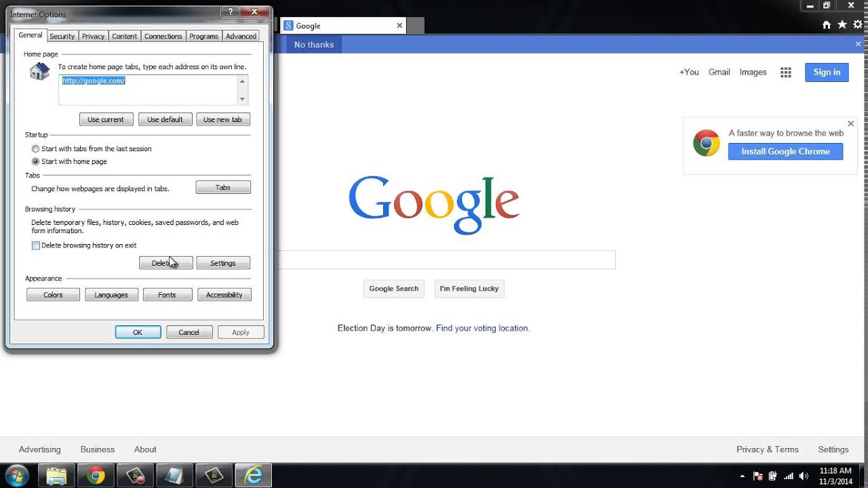Open Google apps grid icon
Screen dimensions: 868x488
coord(786,73)
